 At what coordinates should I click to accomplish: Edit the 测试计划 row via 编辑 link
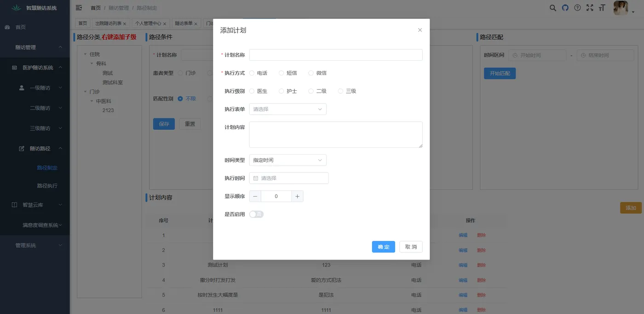pos(462,265)
